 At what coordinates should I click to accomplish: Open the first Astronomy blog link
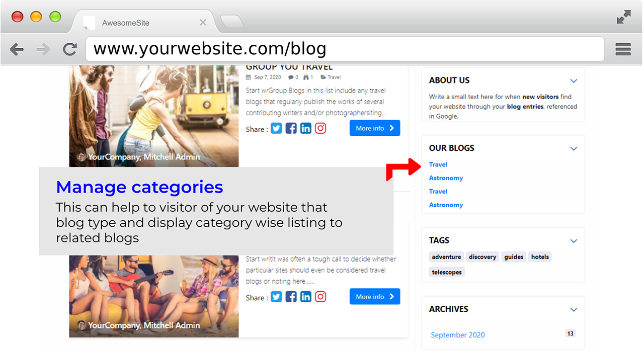point(446,178)
